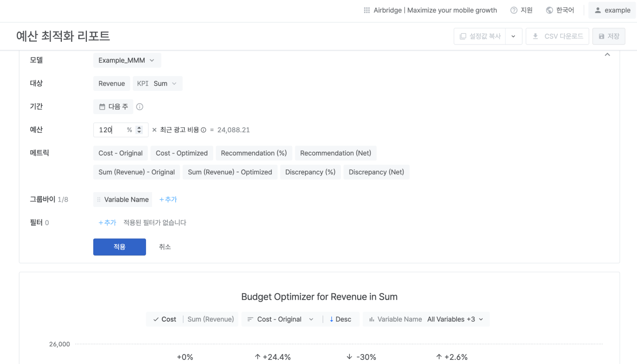Click CSV 다운로드 button
This screenshot has height=364, width=637.
point(557,36)
